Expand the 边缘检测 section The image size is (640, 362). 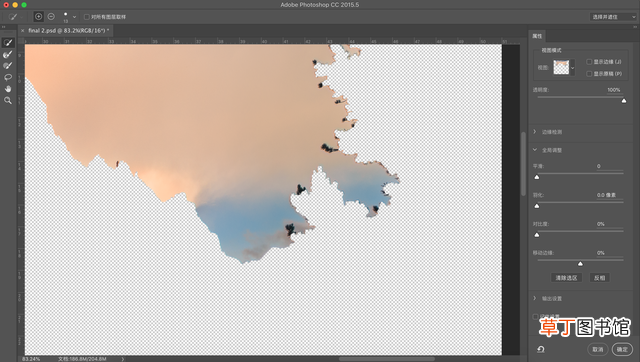tap(535, 132)
